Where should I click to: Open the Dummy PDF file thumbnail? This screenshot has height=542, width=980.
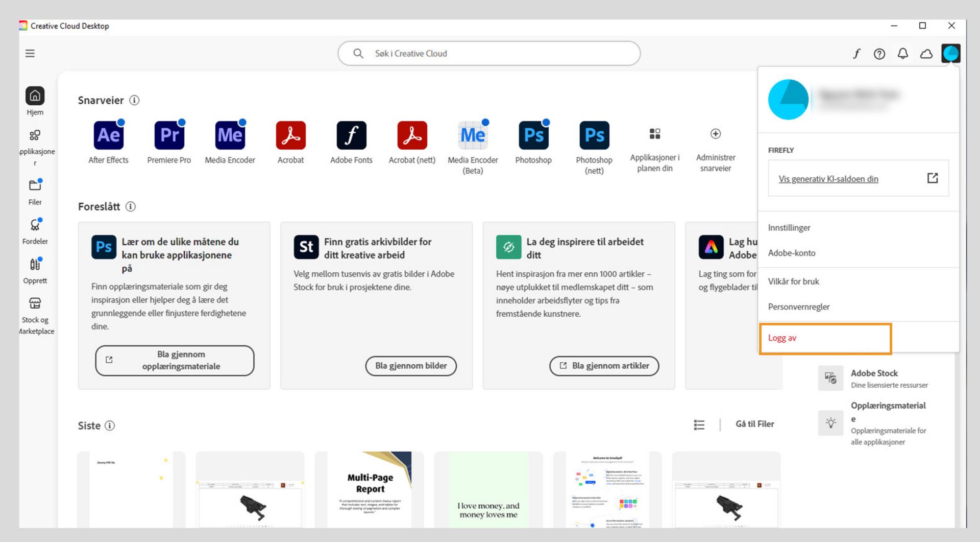click(131, 489)
